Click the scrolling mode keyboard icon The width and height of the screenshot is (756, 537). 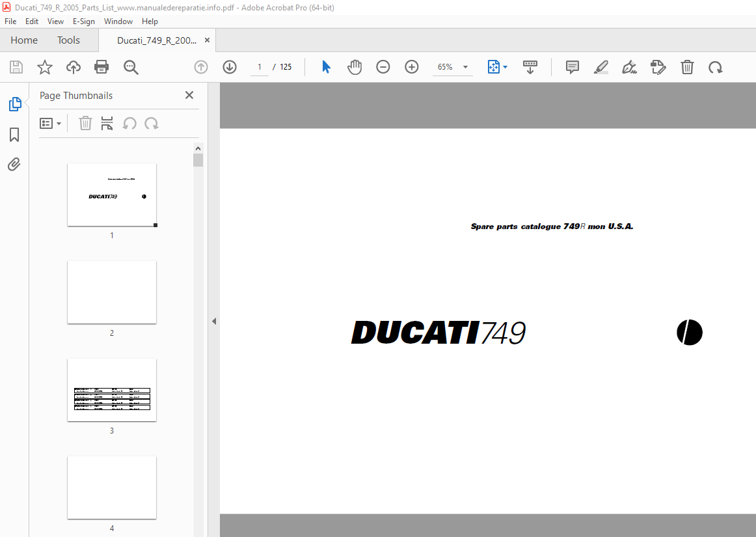point(530,67)
